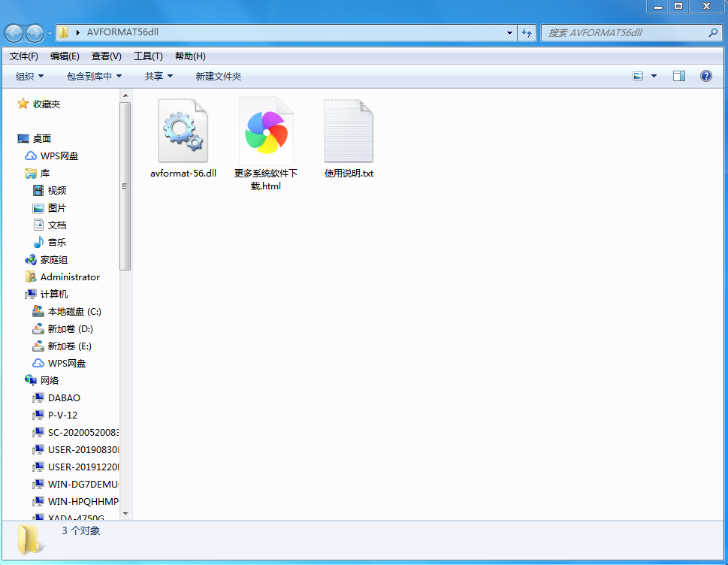Click the WPS网盘 cloud icon under 桌面
728x565 pixels.
click(31, 156)
